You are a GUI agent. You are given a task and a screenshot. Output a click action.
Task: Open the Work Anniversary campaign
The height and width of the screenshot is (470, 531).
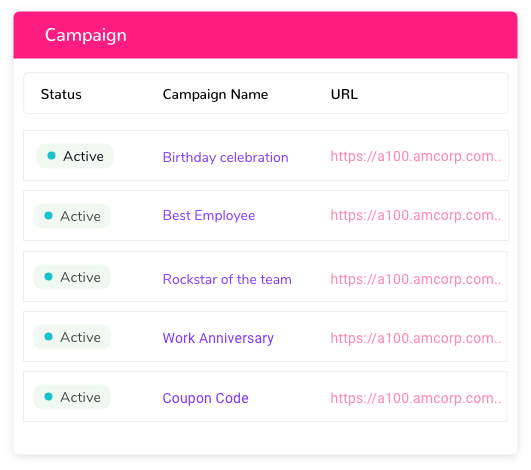click(218, 338)
